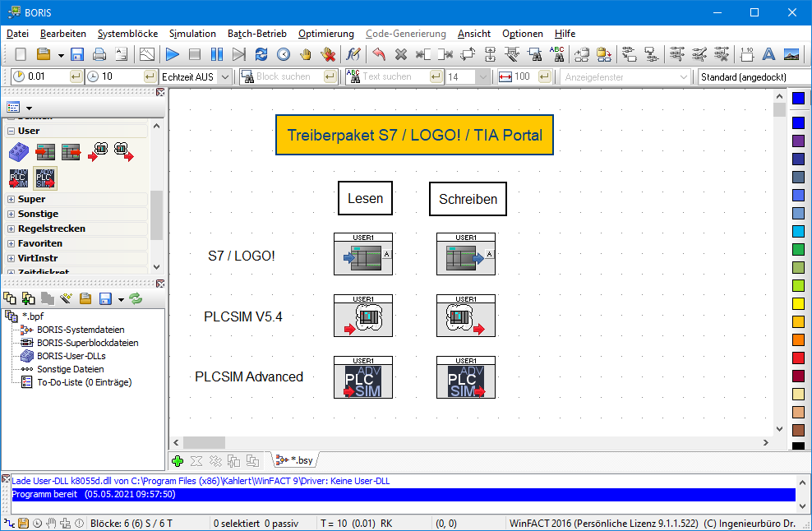The width and height of the screenshot is (812, 531).
Task: Click the blue LEGO brick user block
Action: 19,152
